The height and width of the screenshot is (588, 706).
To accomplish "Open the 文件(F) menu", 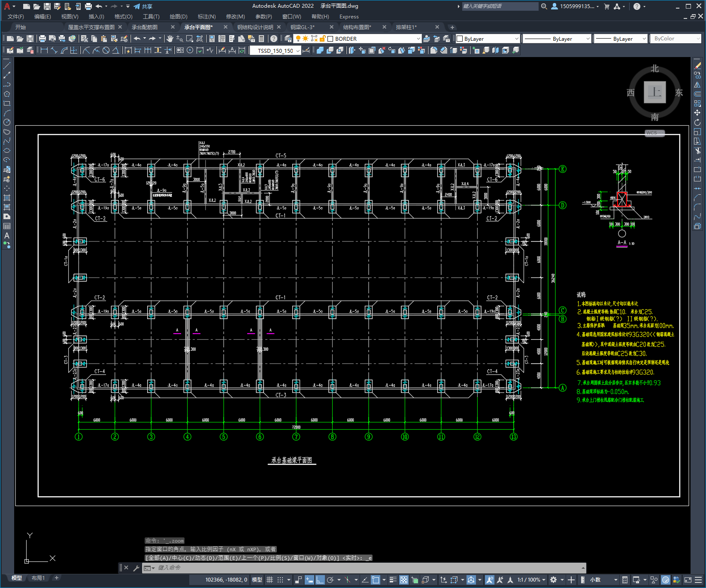I will (x=16, y=17).
